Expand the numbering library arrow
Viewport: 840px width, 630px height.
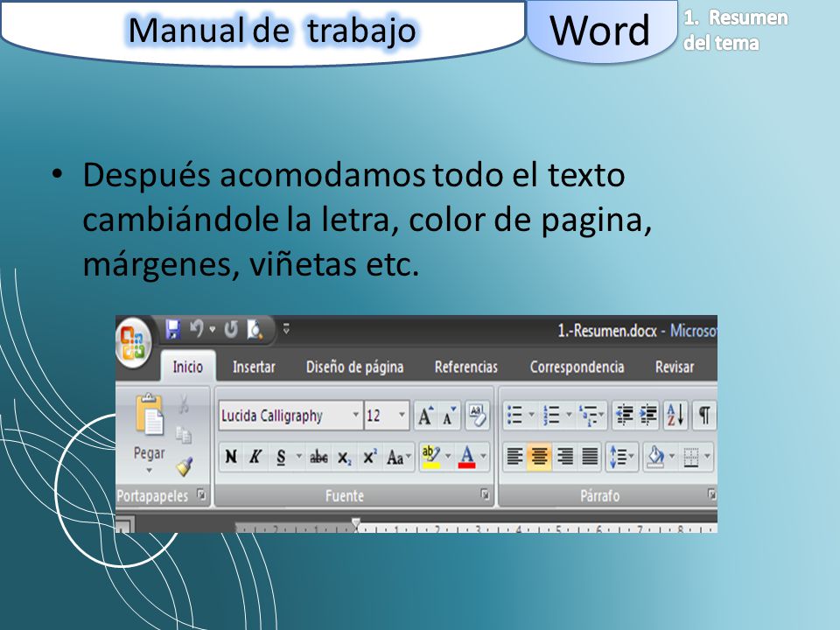[569, 415]
